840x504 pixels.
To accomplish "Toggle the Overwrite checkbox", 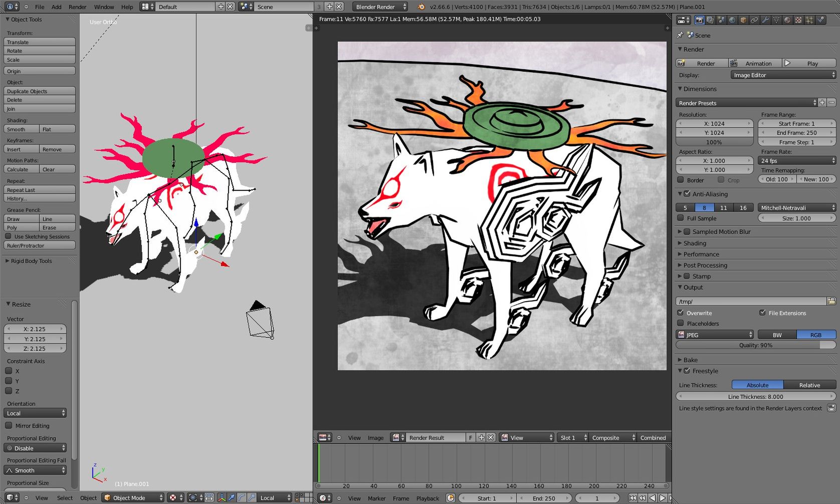I will pos(681,313).
